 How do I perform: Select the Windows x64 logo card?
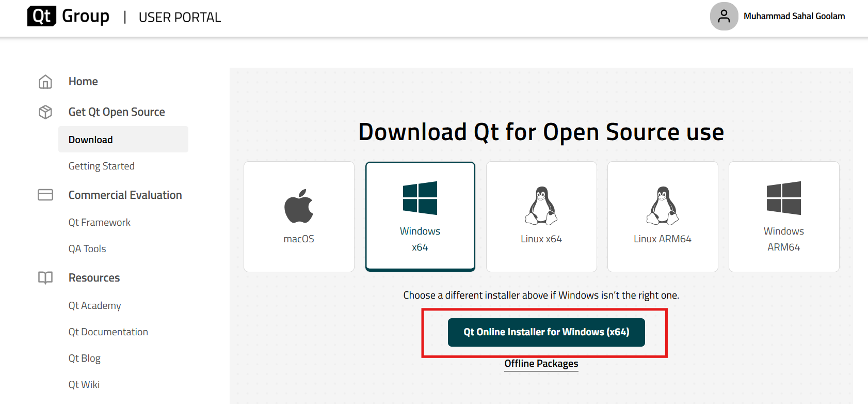420,216
